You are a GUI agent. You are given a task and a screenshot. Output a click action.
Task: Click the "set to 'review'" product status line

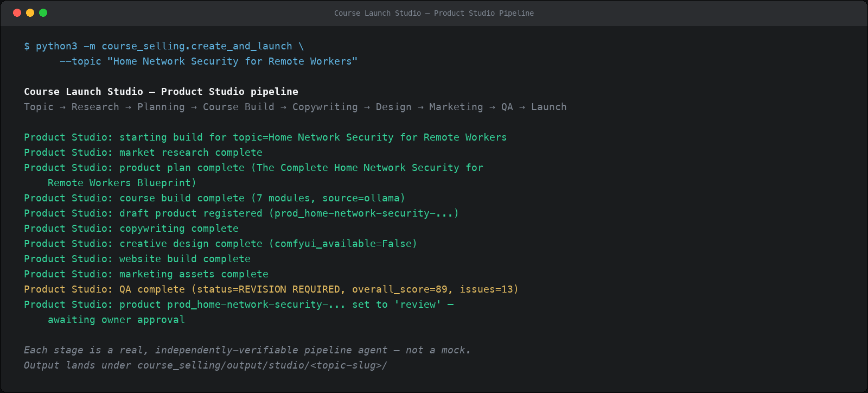pos(239,305)
